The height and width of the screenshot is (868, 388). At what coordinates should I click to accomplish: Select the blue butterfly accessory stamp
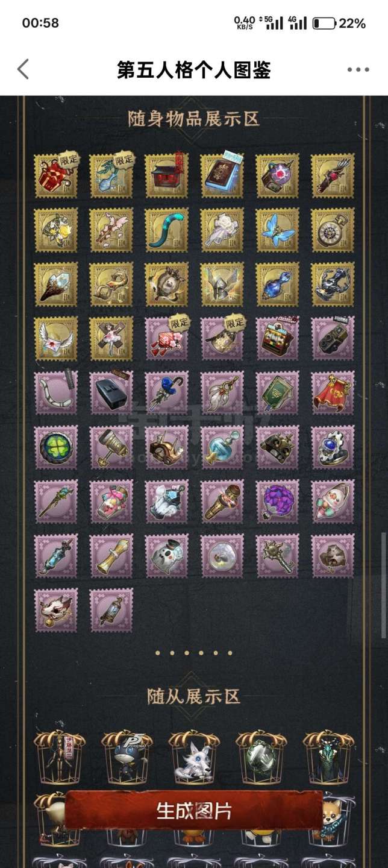pyautogui.click(x=277, y=230)
